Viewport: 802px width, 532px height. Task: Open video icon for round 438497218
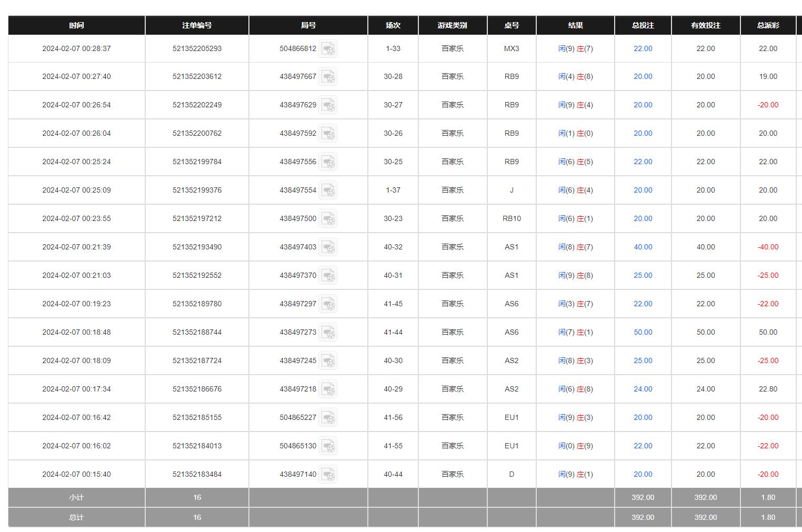pyautogui.click(x=328, y=389)
